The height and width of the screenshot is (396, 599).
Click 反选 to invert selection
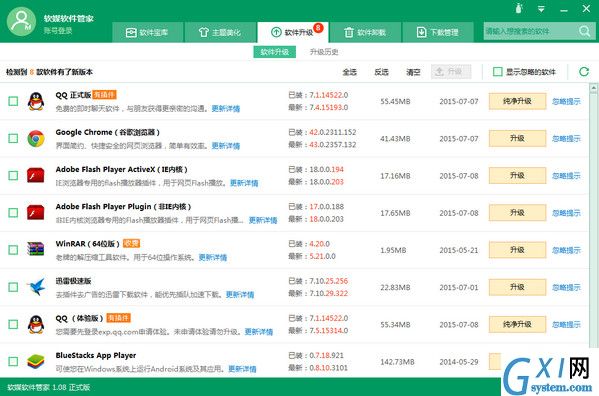tap(381, 72)
